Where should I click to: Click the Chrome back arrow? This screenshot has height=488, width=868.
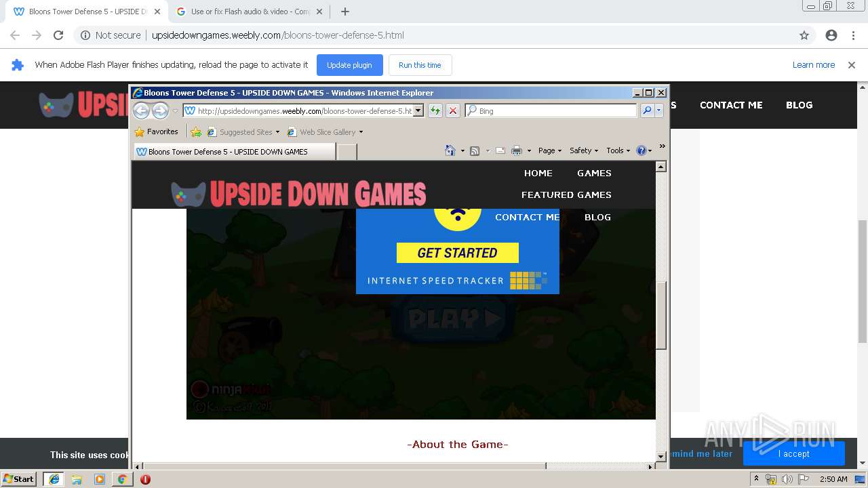(15, 35)
